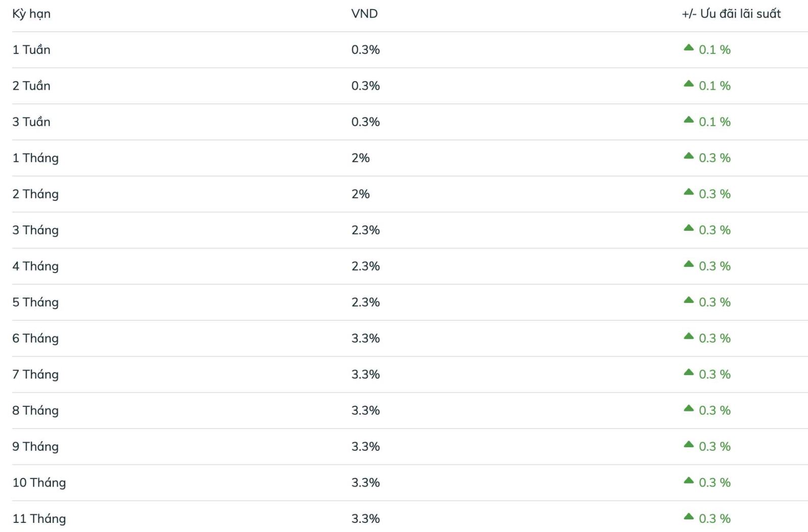Click the 2% rate for 1 Tháng

[360, 158]
